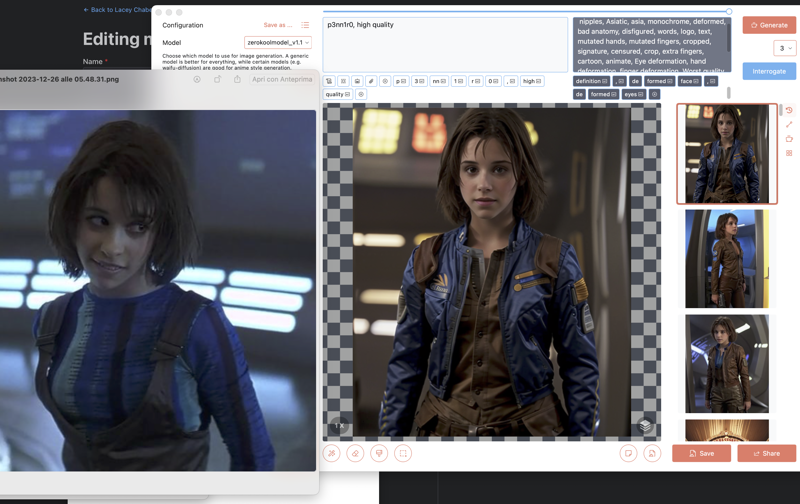Click the Share button
The image size is (800, 504).
click(766, 453)
